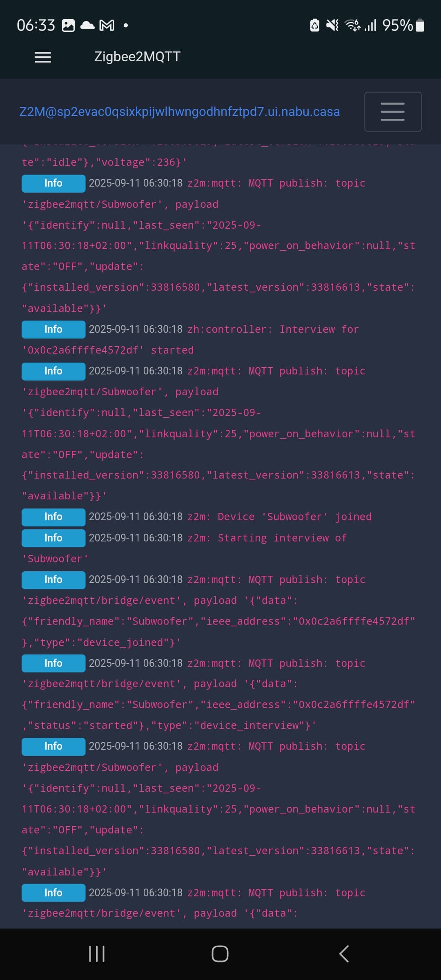Screen dimensions: 441x980
Task: Tap the muted sound status icon
Action: point(332,26)
